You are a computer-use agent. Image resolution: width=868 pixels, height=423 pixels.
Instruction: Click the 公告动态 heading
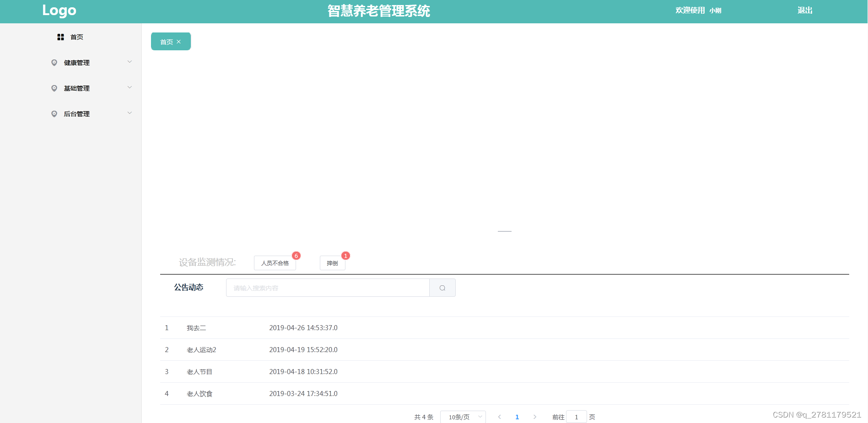(189, 287)
